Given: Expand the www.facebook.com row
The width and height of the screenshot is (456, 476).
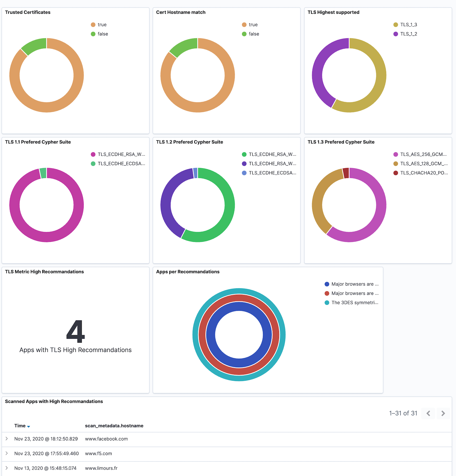Looking at the screenshot, I should pyautogui.click(x=7, y=439).
